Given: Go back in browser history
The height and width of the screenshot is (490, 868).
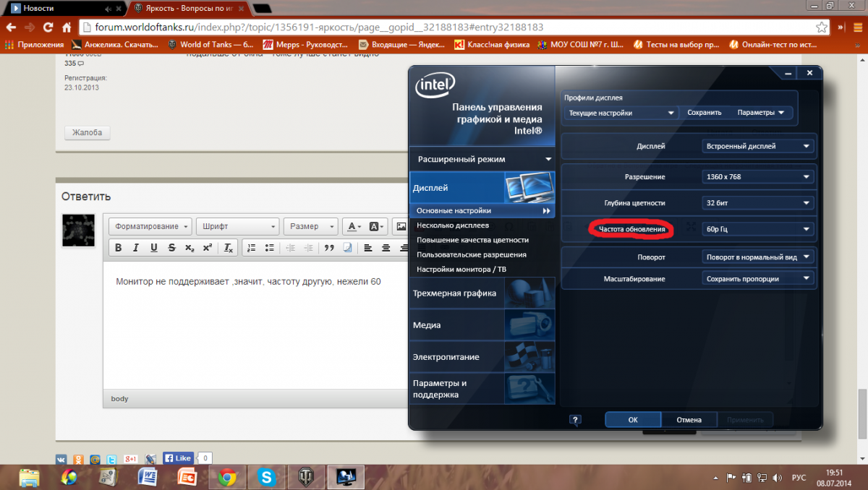Looking at the screenshot, I should coord(11,27).
